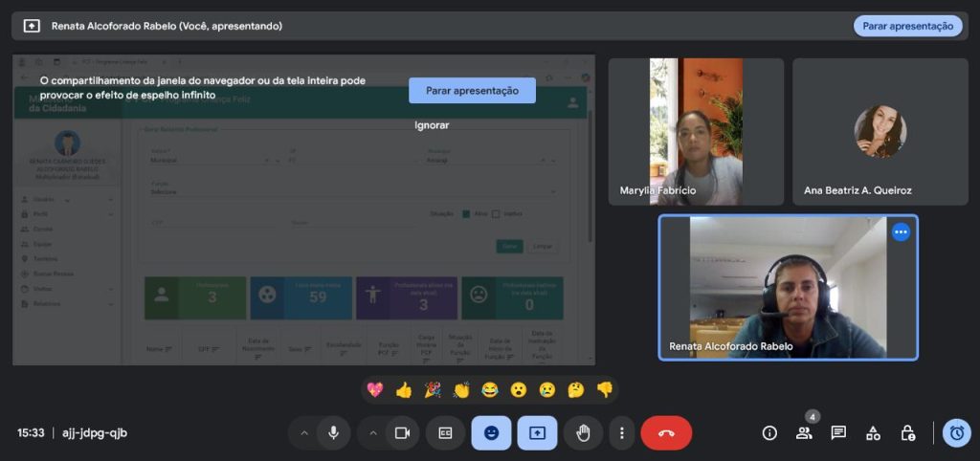
Task: Leave the call with the red button
Action: click(666, 432)
